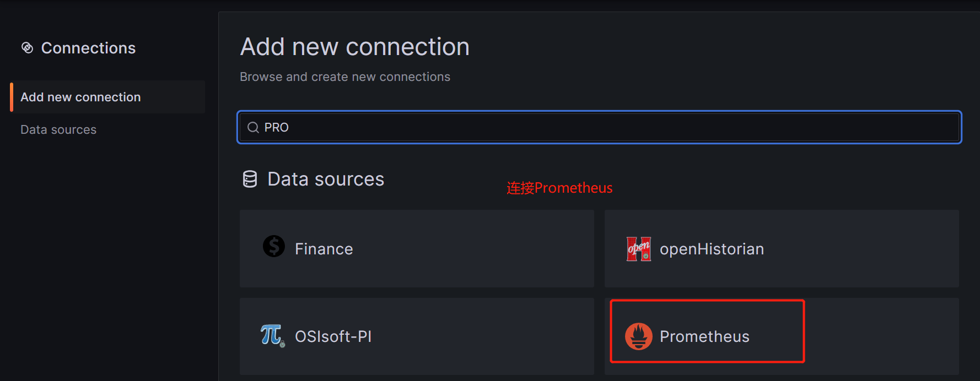Click the Prometheus flame icon

(x=639, y=336)
